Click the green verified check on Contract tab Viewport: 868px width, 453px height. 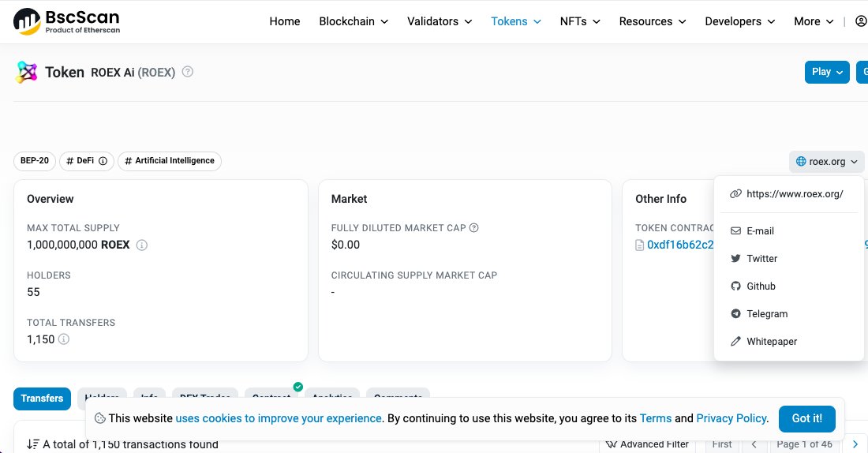tap(297, 387)
